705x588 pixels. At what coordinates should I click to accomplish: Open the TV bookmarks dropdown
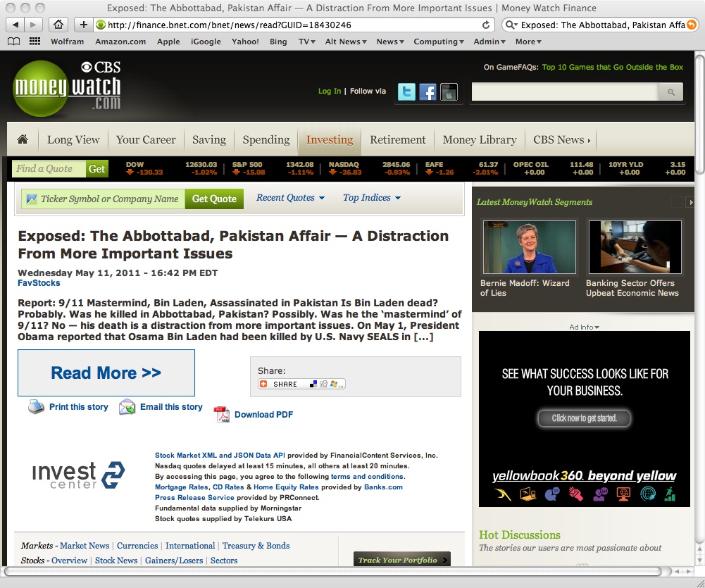pos(306,42)
